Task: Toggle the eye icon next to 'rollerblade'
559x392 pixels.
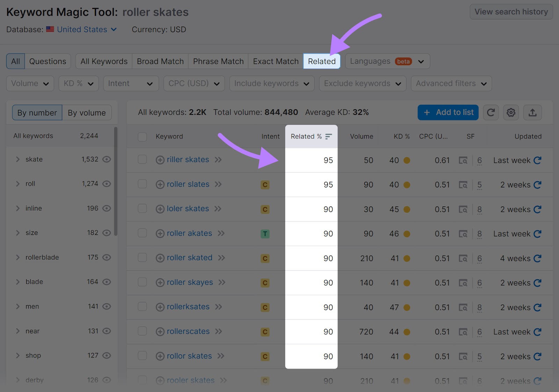Action: tap(107, 257)
